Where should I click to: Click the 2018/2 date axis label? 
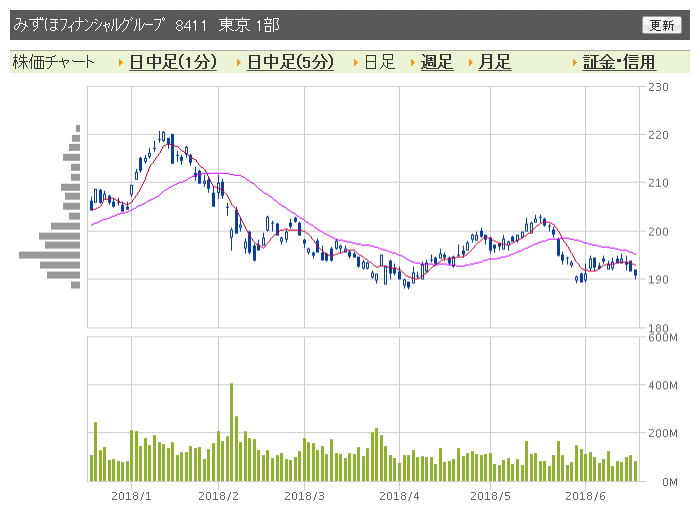click(218, 496)
